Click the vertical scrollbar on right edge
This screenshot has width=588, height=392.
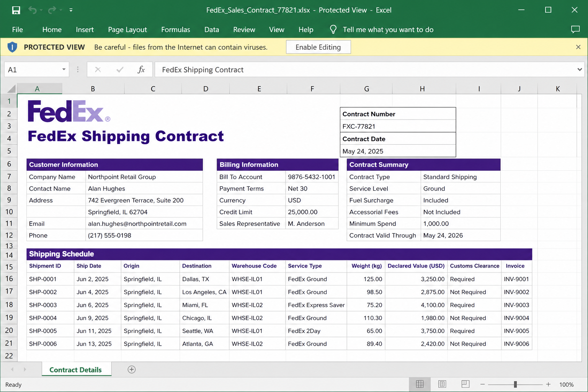pyautogui.click(x=585, y=228)
